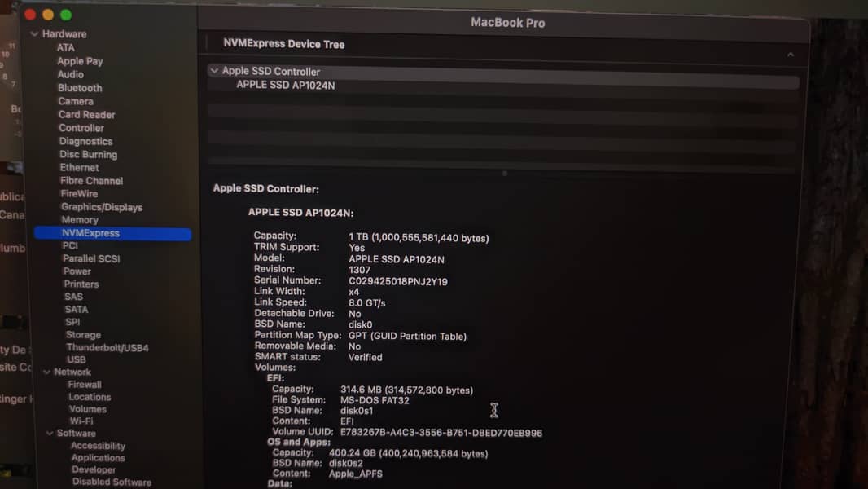Select Volumes under Network

pos(87,409)
